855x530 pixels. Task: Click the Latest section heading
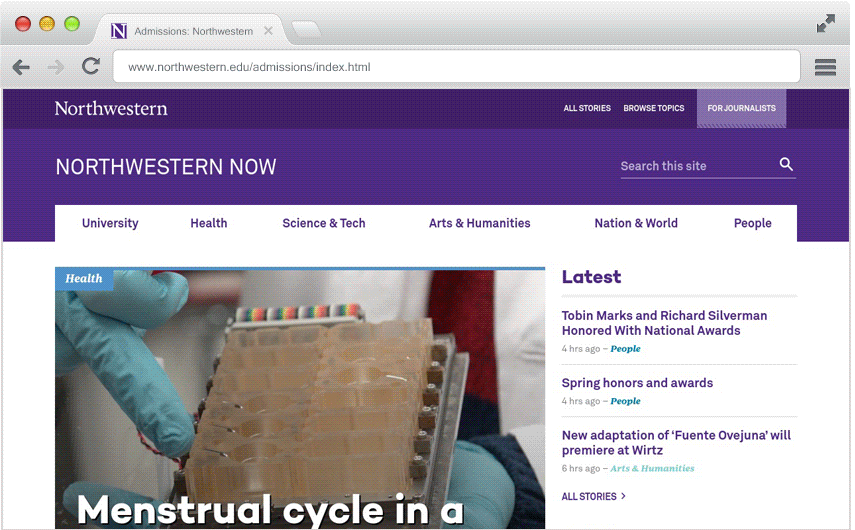pyautogui.click(x=591, y=277)
